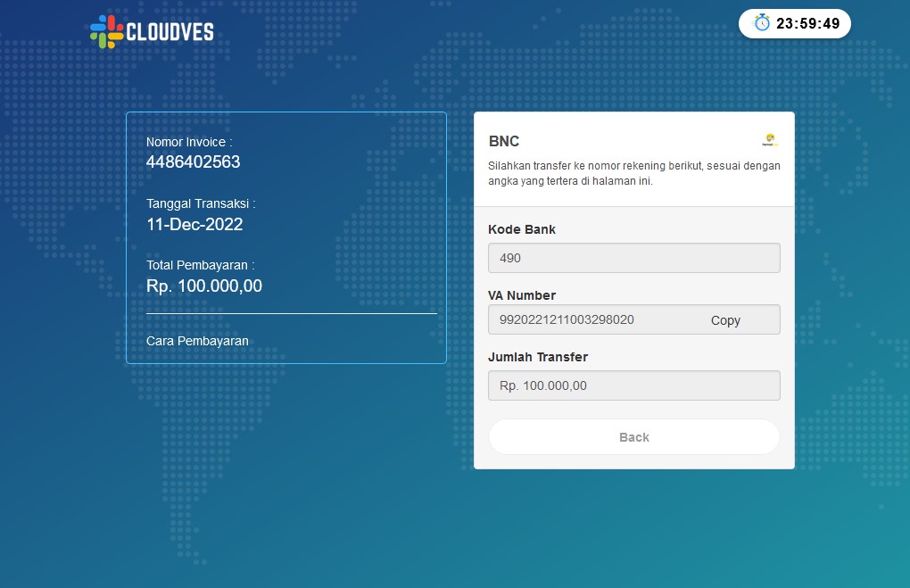
Task: Click the Nomor Invoice label
Action: point(189,142)
